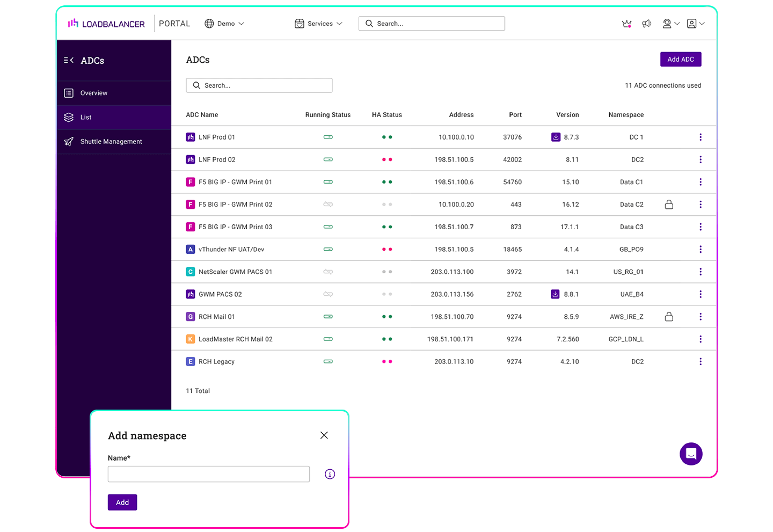
Task: Click the info icon beside Name field
Action: coord(330,474)
